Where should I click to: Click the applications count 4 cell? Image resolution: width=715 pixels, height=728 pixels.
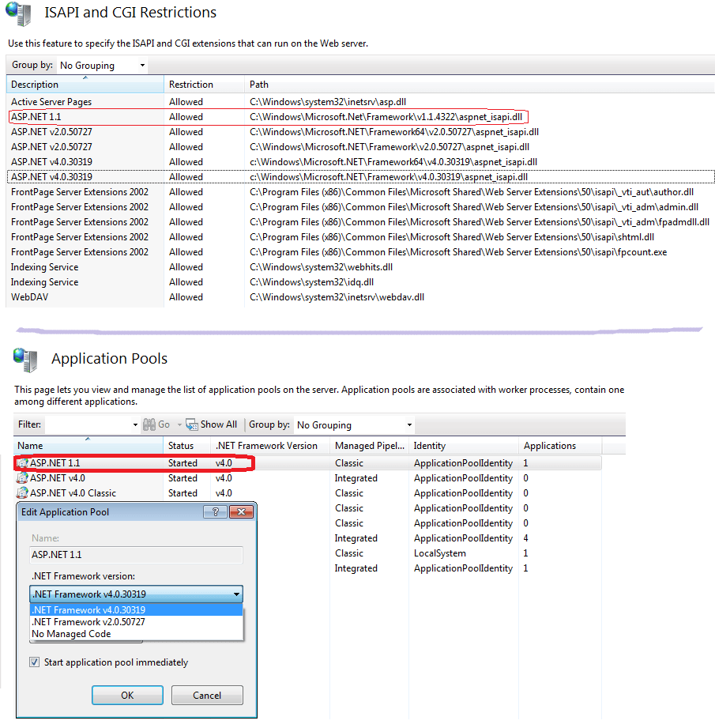[x=525, y=538]
